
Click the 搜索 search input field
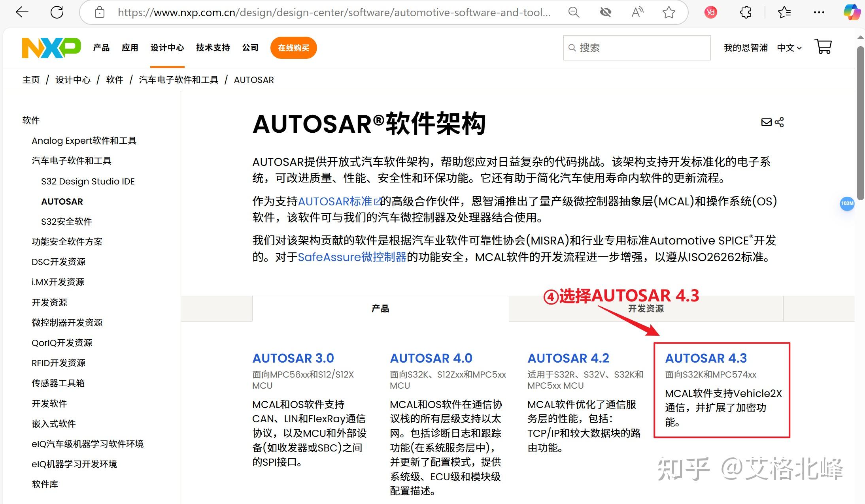click(636, 47)
